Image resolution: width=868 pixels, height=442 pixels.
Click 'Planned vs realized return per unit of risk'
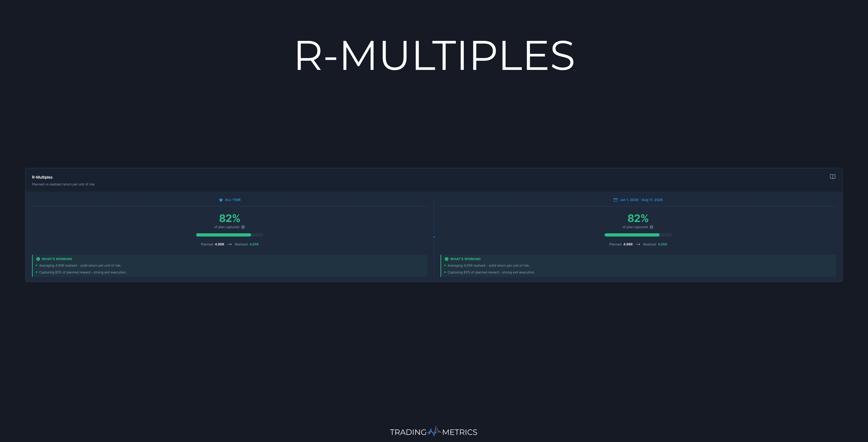click(63, 184)
